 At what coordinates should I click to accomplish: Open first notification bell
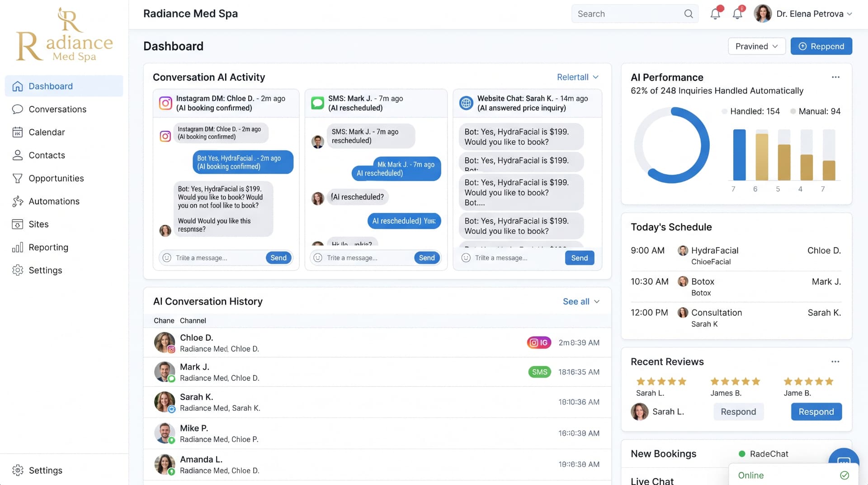pos(716,13)
